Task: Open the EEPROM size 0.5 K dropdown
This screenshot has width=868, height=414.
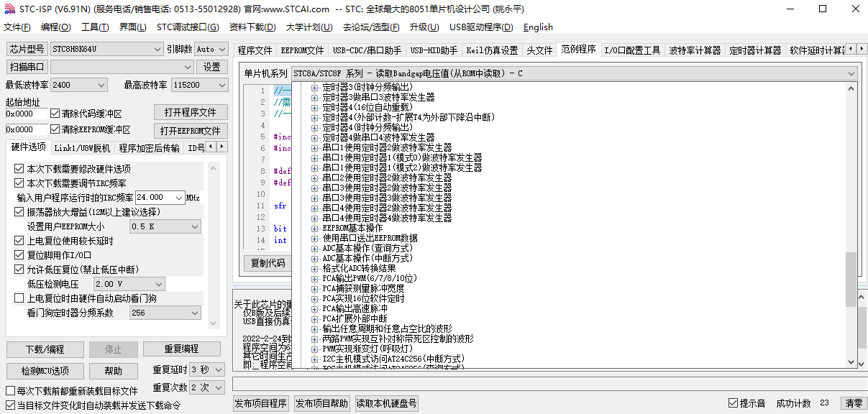Action: [165, 226]
